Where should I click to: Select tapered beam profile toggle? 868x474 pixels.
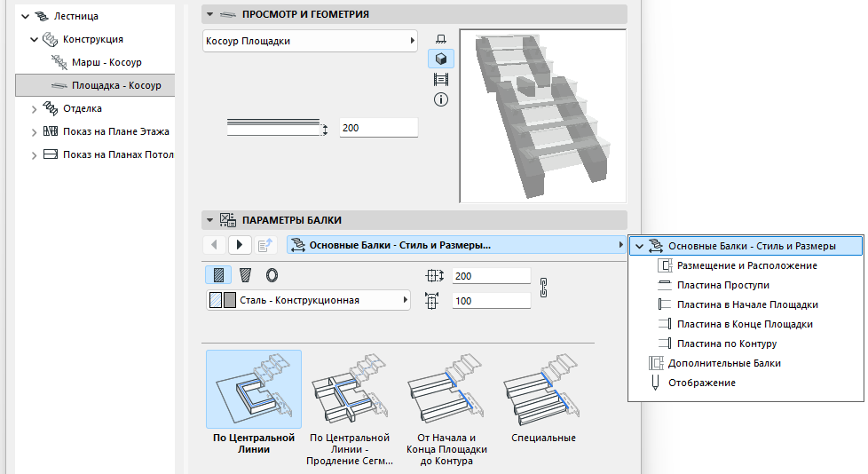245,275
